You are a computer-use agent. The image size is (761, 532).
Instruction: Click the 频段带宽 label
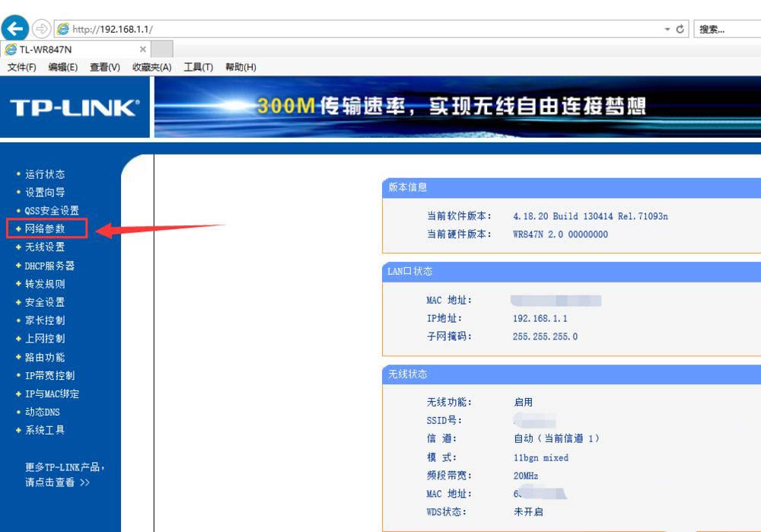coord(449,475)
